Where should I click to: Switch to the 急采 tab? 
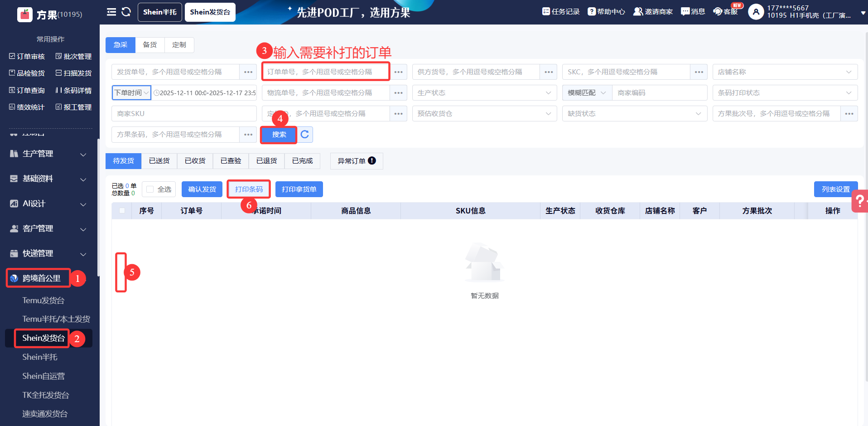coord(121,45)
